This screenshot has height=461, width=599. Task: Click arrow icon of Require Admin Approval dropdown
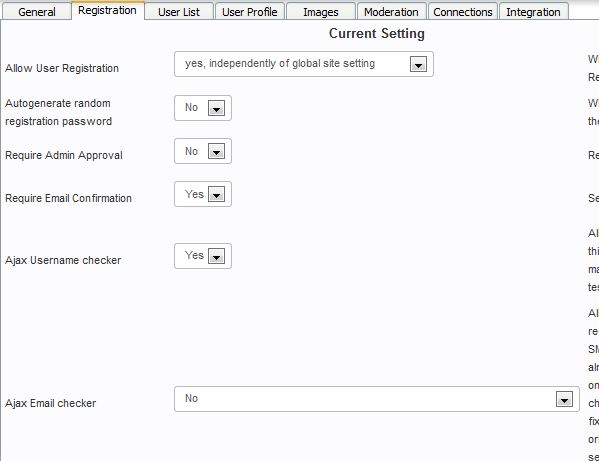click(x=216, y=151)
